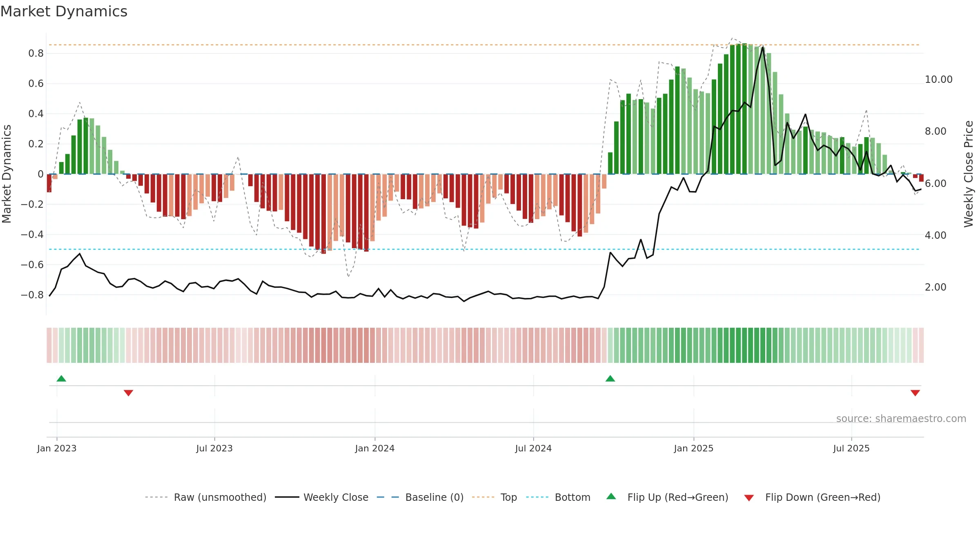Click the Market Dynamics chart title
Screen dimensions: 980x551
pyautogui.click(x=64, y=11)
